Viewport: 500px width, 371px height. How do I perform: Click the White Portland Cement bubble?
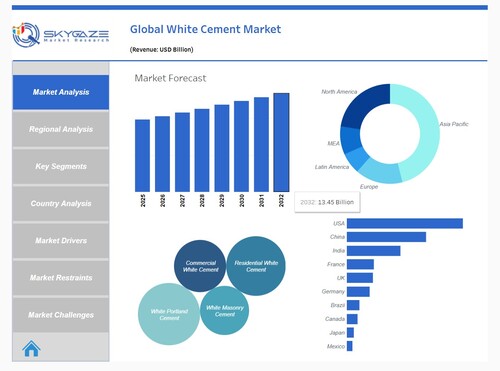pos(169,314)
